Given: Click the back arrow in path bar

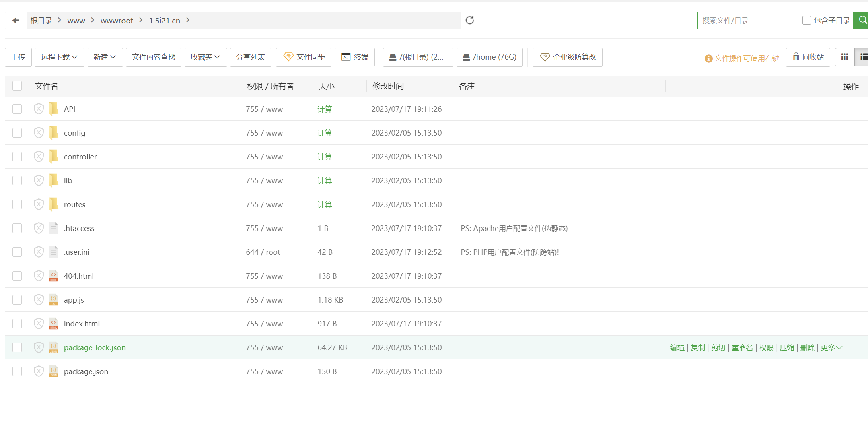Looking at the screenshot, I should (16, 20).
